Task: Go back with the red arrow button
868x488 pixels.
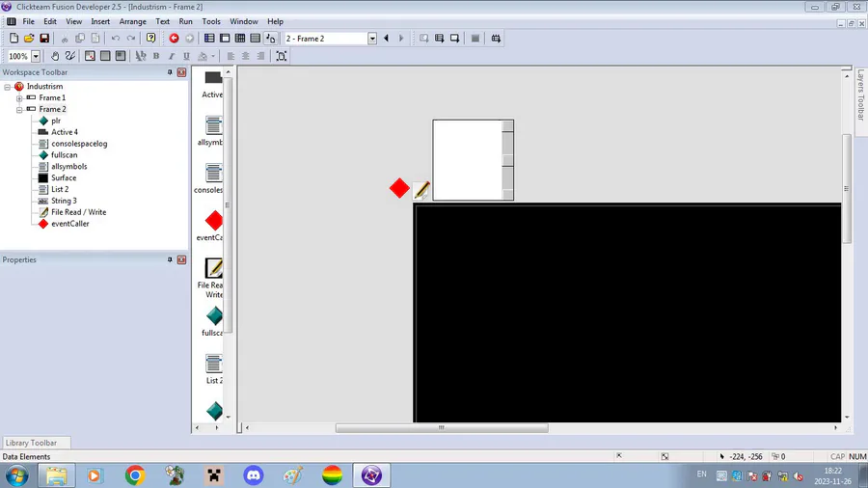Action: 174,39
